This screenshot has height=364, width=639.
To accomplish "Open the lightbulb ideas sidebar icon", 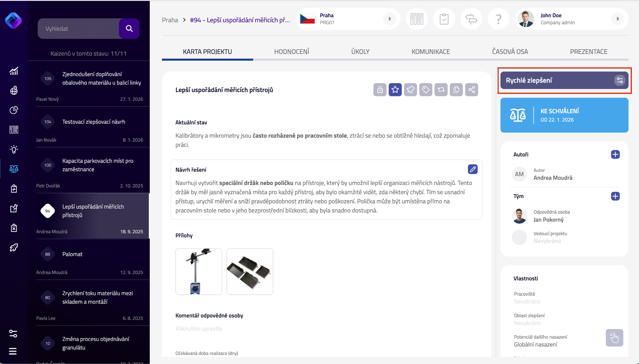I will click(x=13, y=149).
